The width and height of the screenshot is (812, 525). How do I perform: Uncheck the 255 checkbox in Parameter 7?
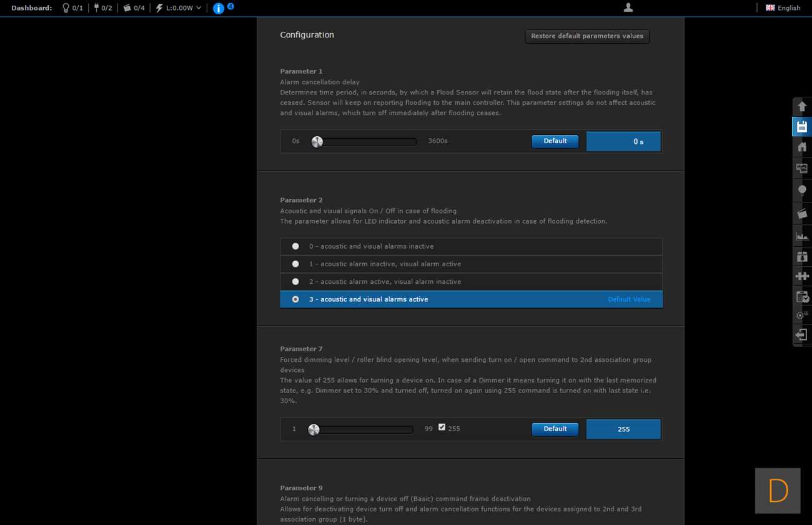442,427
